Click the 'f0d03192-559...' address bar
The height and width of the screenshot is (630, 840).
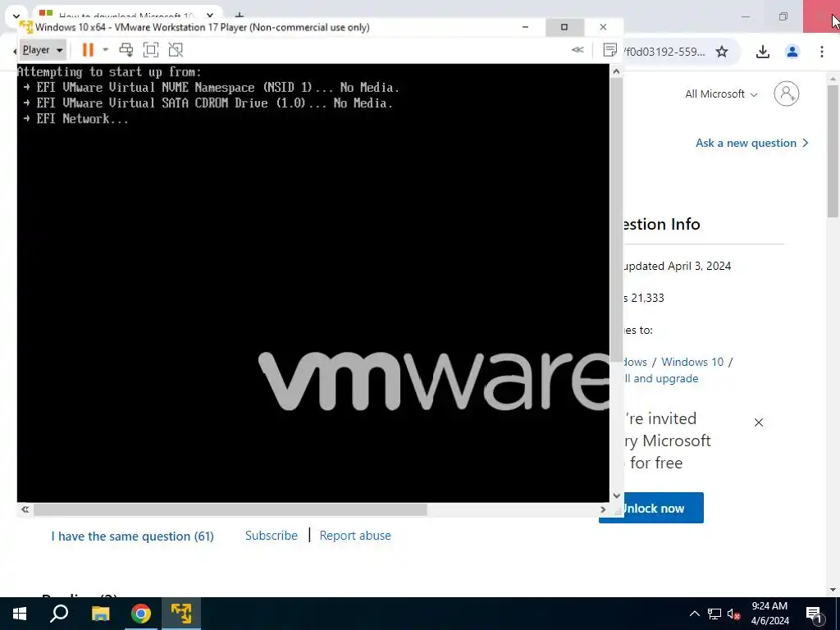(664, 52)
